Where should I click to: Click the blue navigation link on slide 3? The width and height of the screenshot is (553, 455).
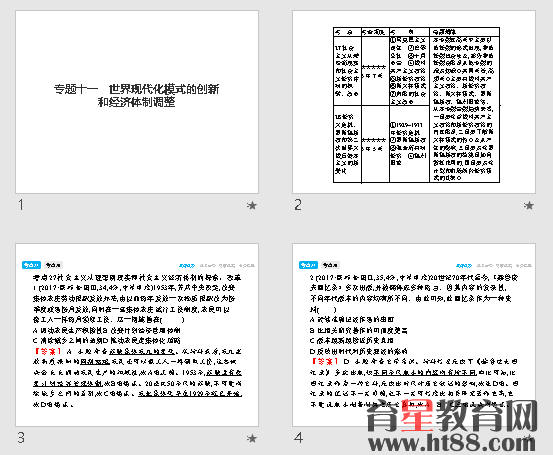[x=187, y=266]
